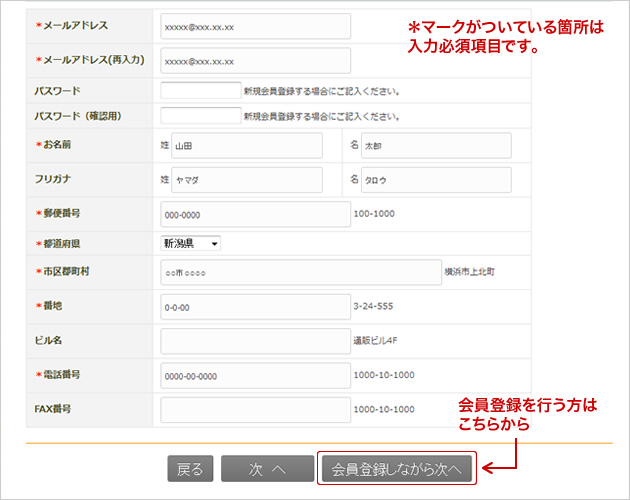Image resolution: width=630 pixels, height=500 pixels.
Task: Select the フリガナ 名 input field
Action: [435, 180]
